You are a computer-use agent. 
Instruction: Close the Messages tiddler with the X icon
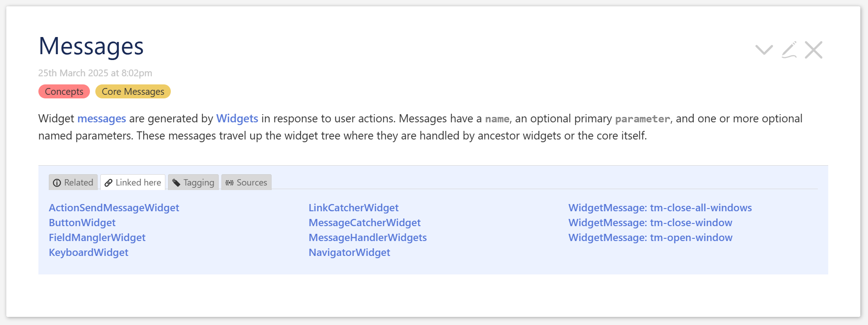(813, 50)
